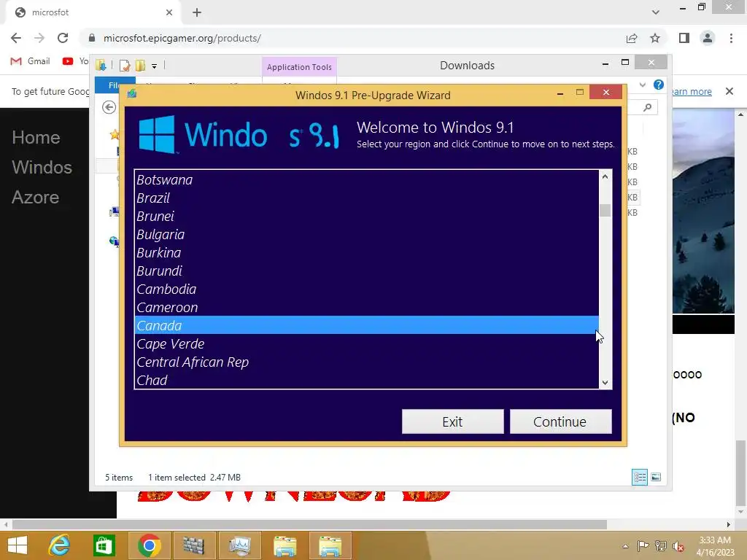Click the site lock icon in address bar

click(x=92, y=38)
